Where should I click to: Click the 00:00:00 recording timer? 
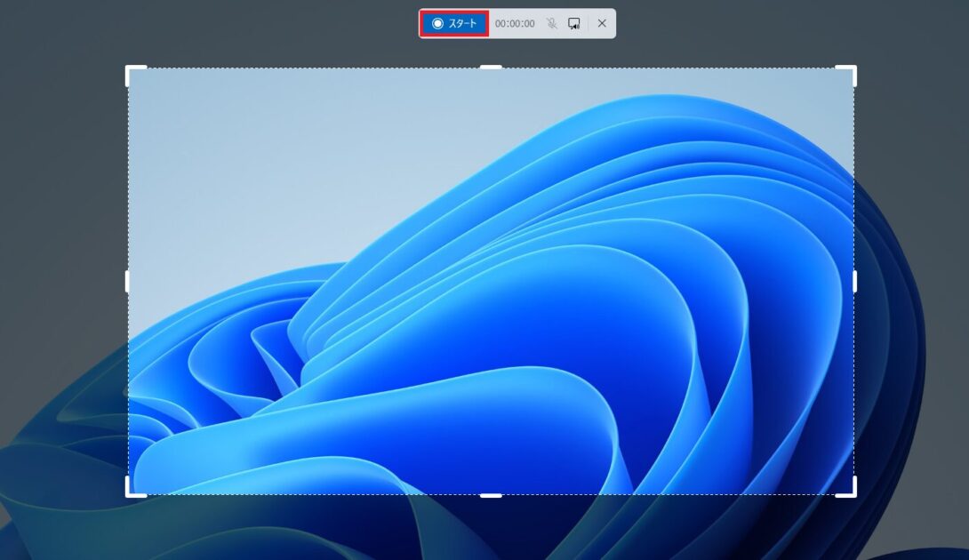515,23
